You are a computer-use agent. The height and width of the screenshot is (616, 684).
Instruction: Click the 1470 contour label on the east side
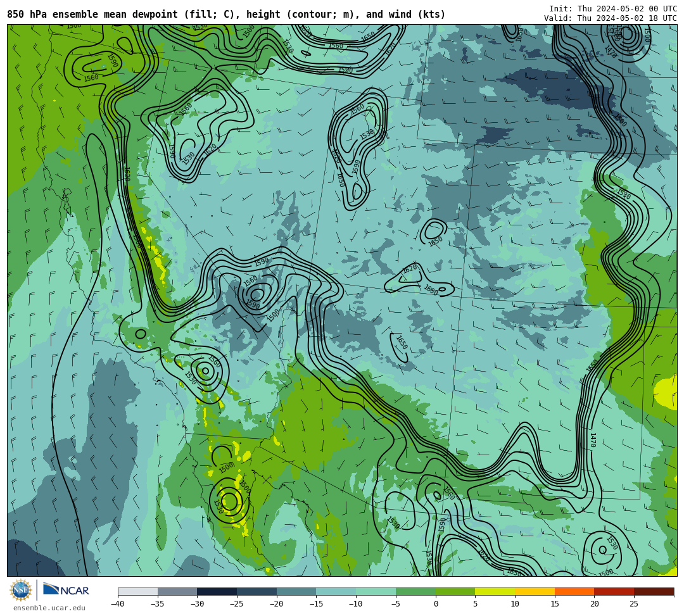pos(593,440)
